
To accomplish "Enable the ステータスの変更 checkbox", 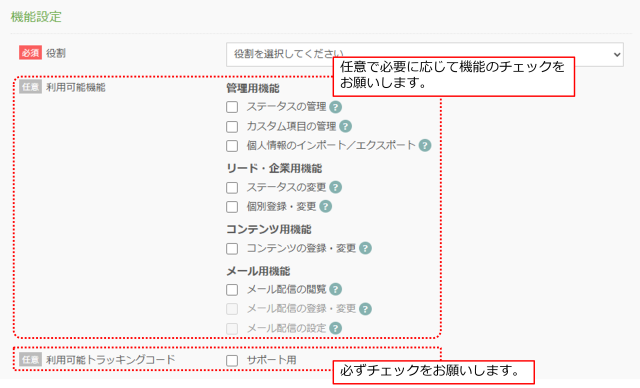I will point(232,188).
